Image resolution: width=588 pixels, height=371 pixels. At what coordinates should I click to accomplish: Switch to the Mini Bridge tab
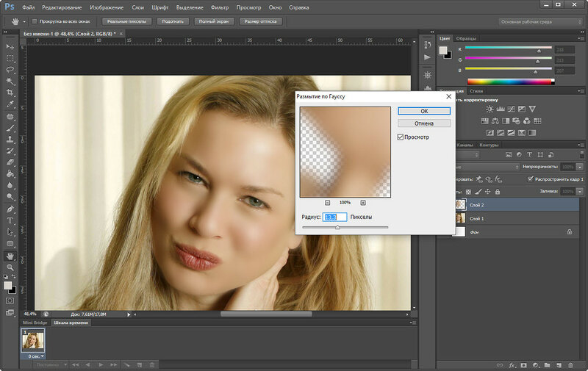(x=34, y=323)
